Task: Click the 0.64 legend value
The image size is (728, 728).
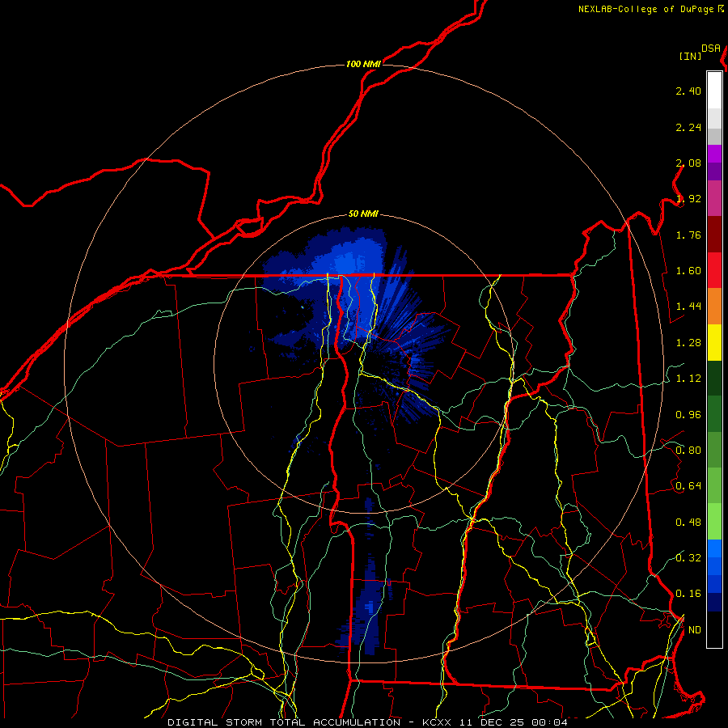Action: [x=688, y=486]
